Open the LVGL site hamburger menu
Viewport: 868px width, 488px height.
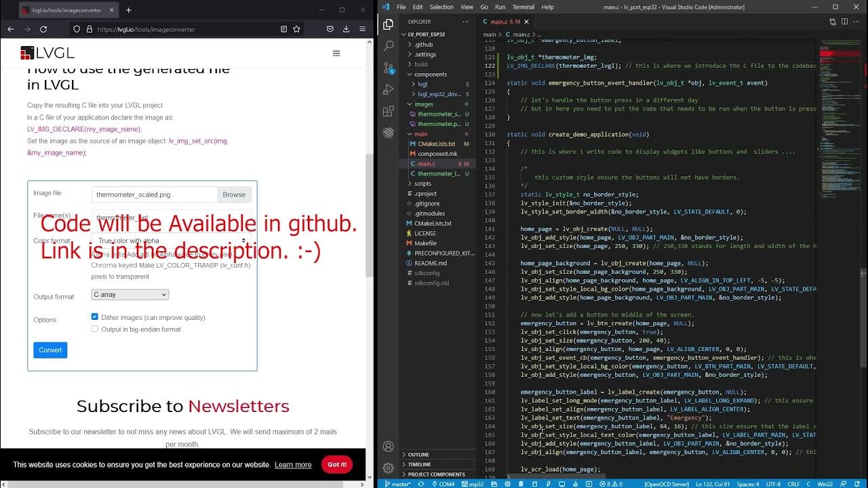[336, 53]
